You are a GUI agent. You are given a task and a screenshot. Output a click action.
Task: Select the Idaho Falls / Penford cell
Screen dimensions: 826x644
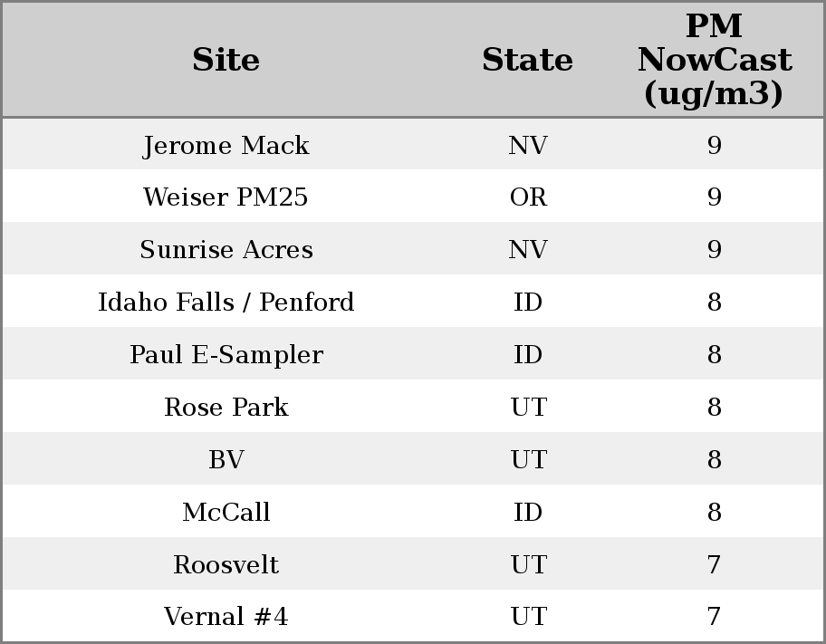tap(226, 303)
